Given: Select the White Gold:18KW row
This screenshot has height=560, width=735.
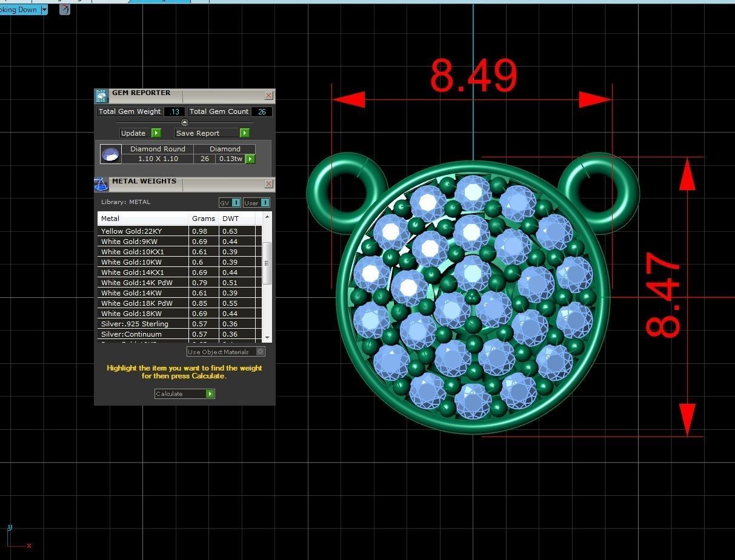Looking at the screenshot, I should [179, 314].
